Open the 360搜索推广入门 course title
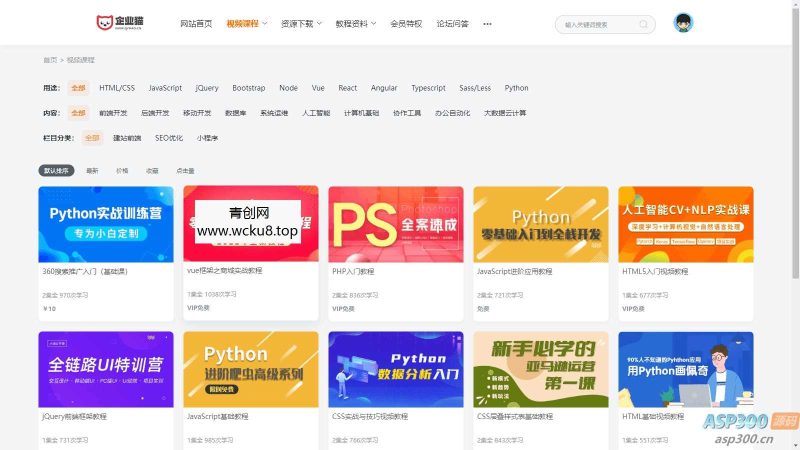The image size is (800, 450). click(x=85, y=271)
